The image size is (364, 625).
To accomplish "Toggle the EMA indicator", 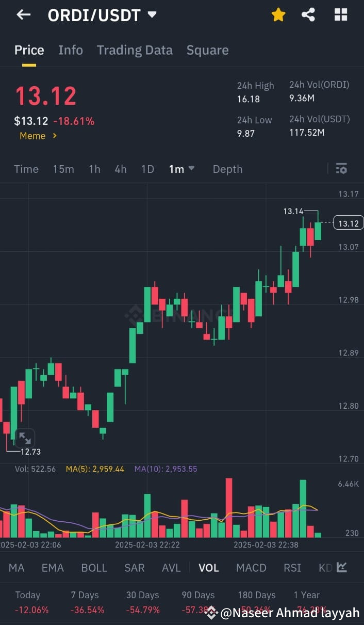I will tap(53, 568).
